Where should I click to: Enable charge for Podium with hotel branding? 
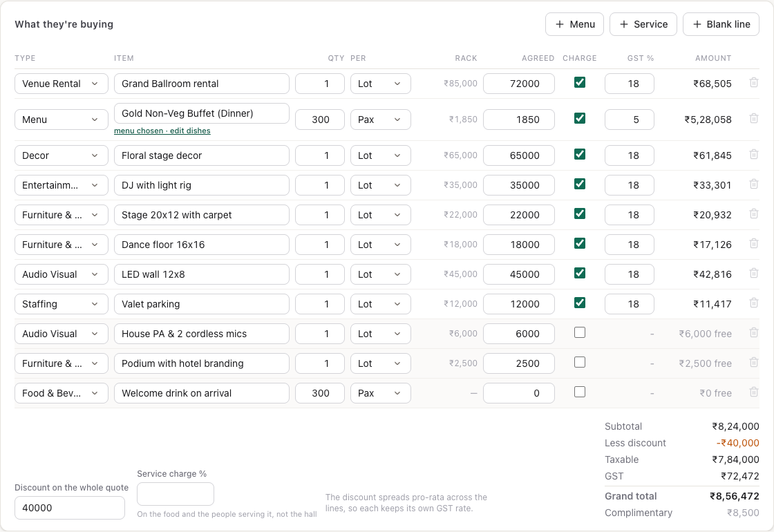(x=580, y=362)
